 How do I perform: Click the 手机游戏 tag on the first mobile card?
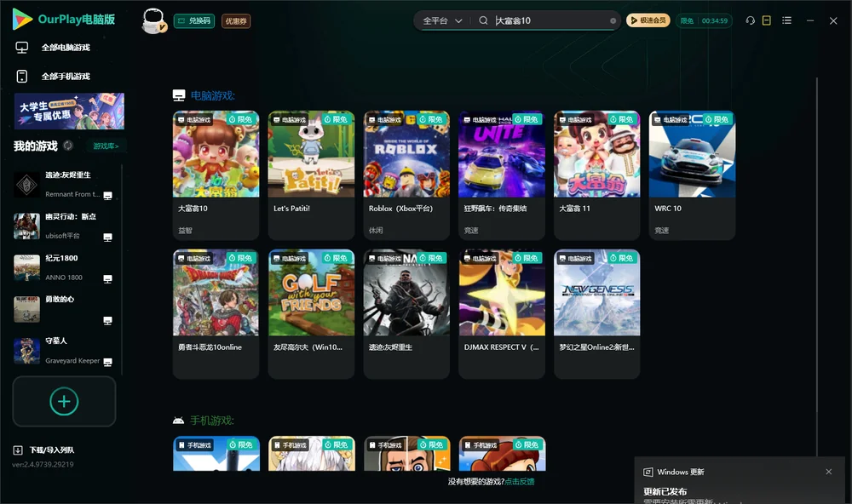click(194, 444)
